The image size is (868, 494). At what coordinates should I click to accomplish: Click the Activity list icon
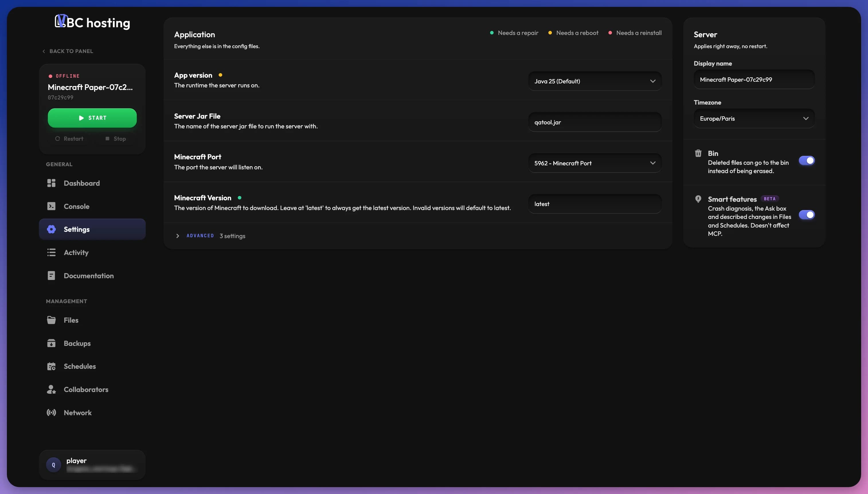(51, 252)
